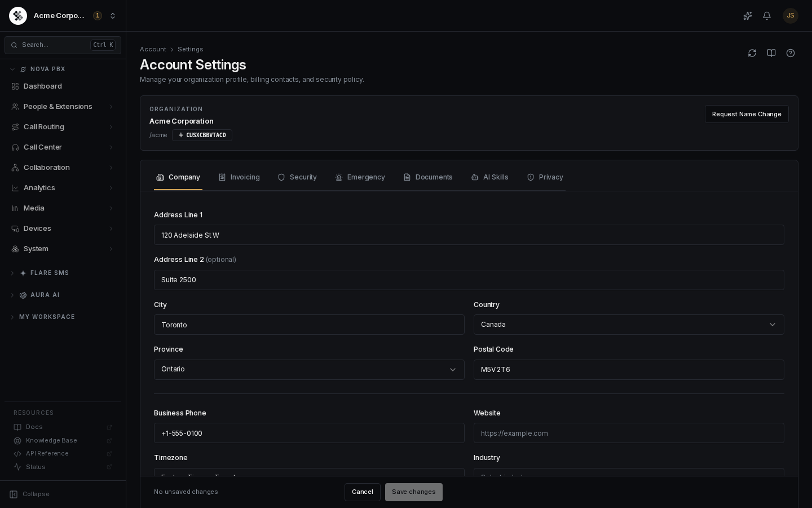Open the Docs resource link

(x=63, y=427)
